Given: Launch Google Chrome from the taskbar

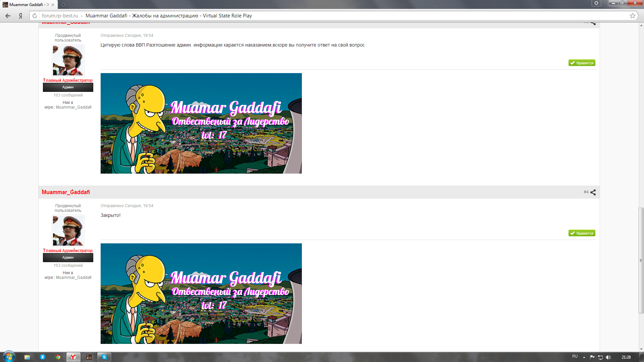Looking at the screenshot, I should [58, 357].
